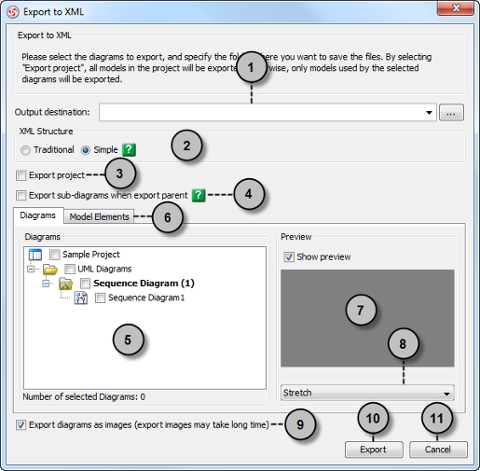This screenshot has width=480, height=471.
Task: Uncheck Export diagrams as images
Action: click(21, 425)
